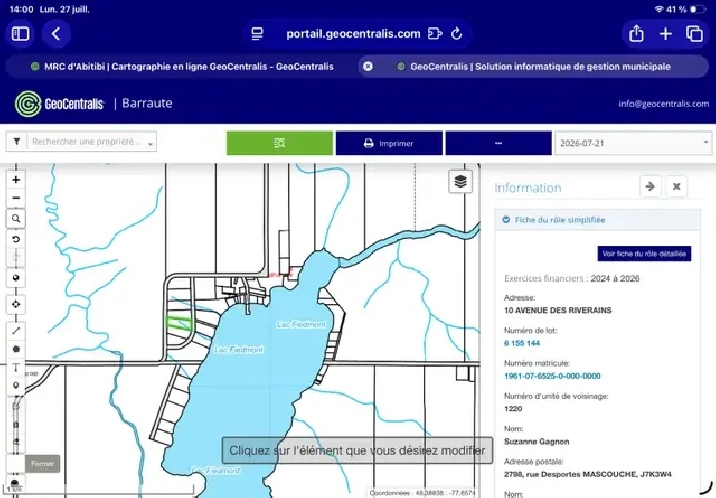Select the magnifier zoom-to-area tool
The width and height of the screenshot is (716, 498).
[x=16, y=219]
